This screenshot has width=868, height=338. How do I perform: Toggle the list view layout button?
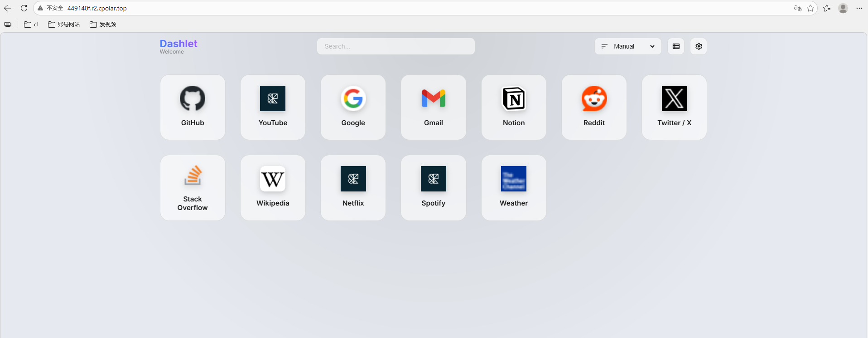click(676, 46)
